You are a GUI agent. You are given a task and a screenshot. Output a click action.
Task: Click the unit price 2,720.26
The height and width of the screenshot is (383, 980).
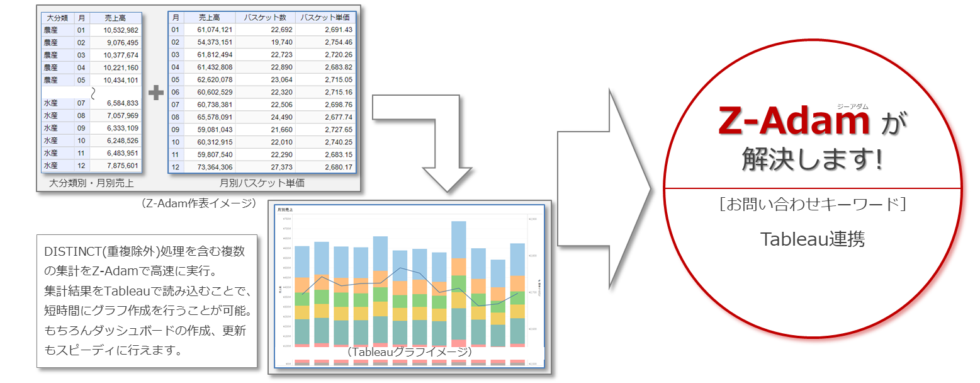pos(339,55)
